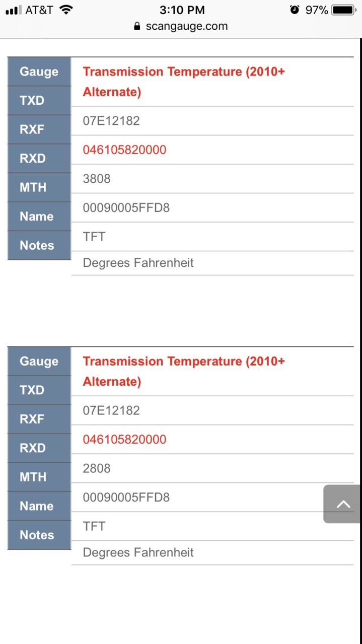Open second Transmission Temperature (2010+ Alternate) title
362x644 pixels.
coord(184,371)
